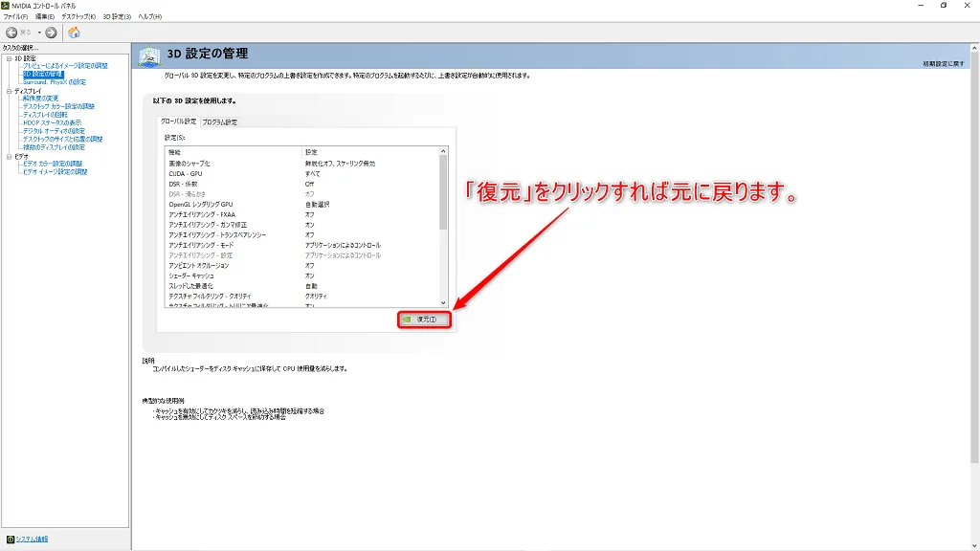Select the DSR - 係数 setting row
This screenshot has height=551, width=980.
click(302, 185)
